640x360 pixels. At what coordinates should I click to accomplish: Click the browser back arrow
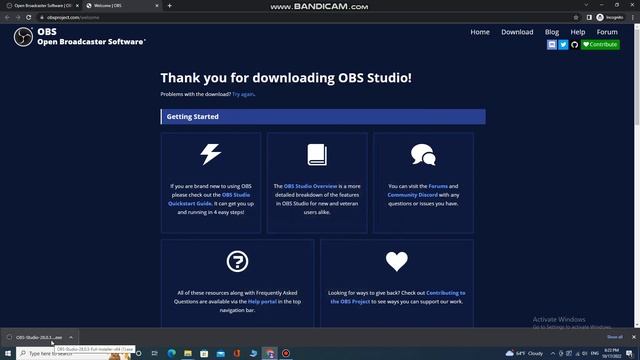(x=7, y=18)
